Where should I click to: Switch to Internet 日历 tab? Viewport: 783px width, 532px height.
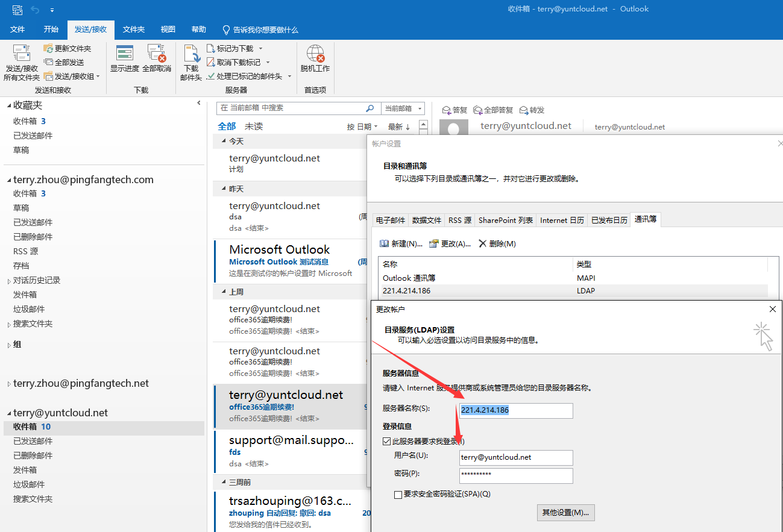click(562, 221)
